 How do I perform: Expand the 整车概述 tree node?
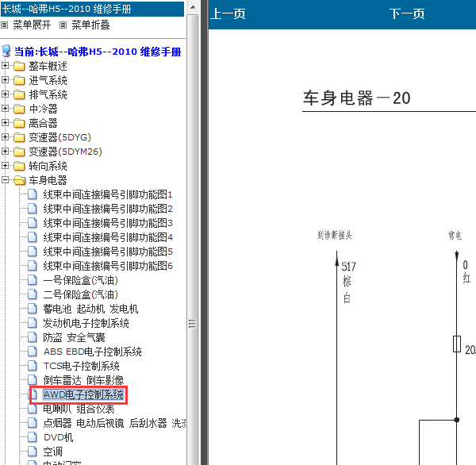tap(5, 65)
